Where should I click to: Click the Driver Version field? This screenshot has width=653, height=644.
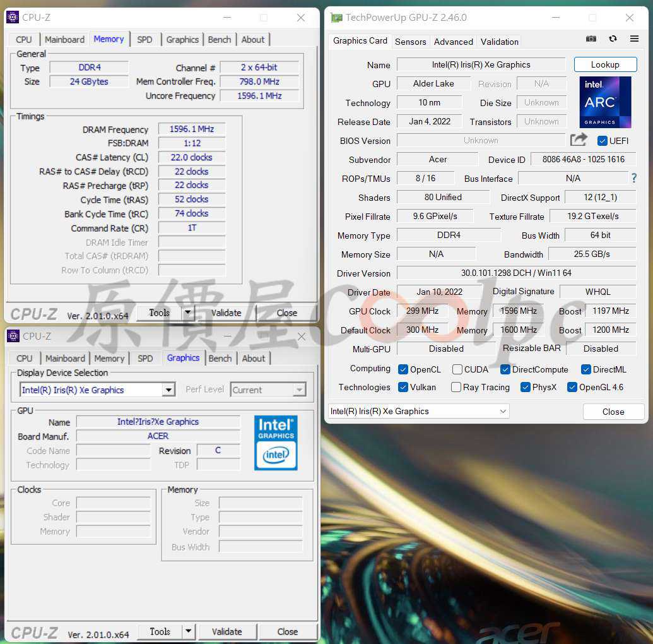pos(516,273)
